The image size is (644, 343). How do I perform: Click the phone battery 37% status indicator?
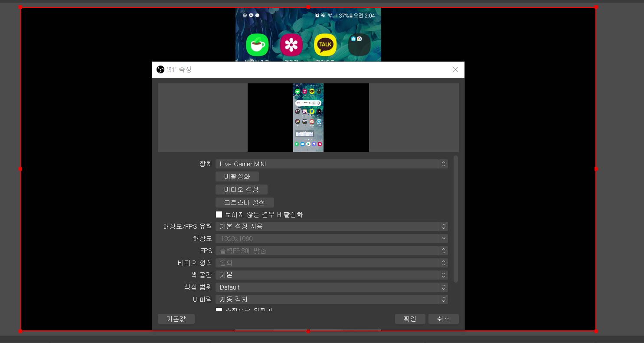pos(346,16)
